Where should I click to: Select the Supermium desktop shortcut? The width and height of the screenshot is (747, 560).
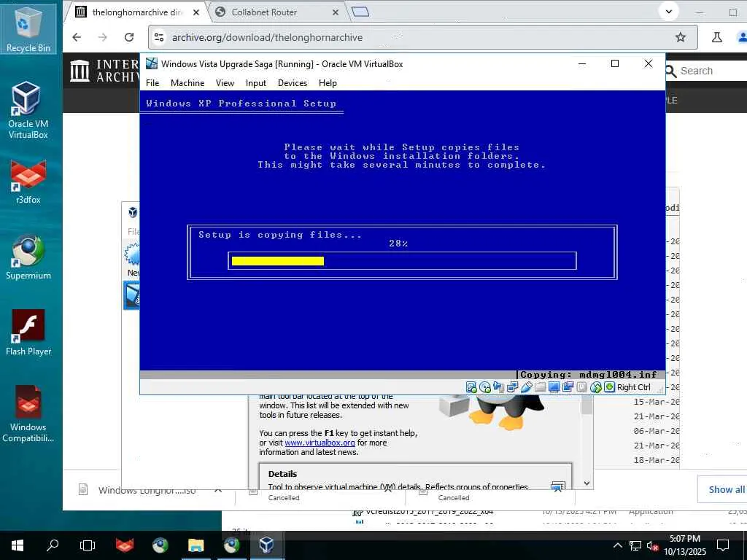point(28,257)
